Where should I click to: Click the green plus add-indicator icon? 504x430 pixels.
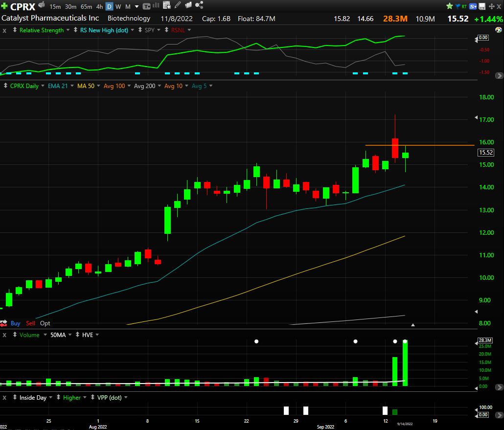4,6
